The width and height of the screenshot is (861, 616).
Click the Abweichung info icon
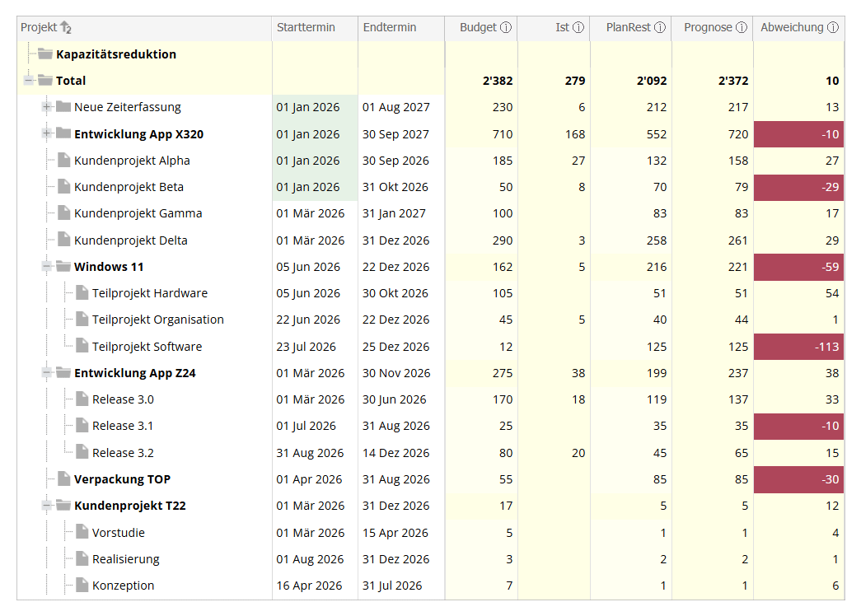[833, 27]
